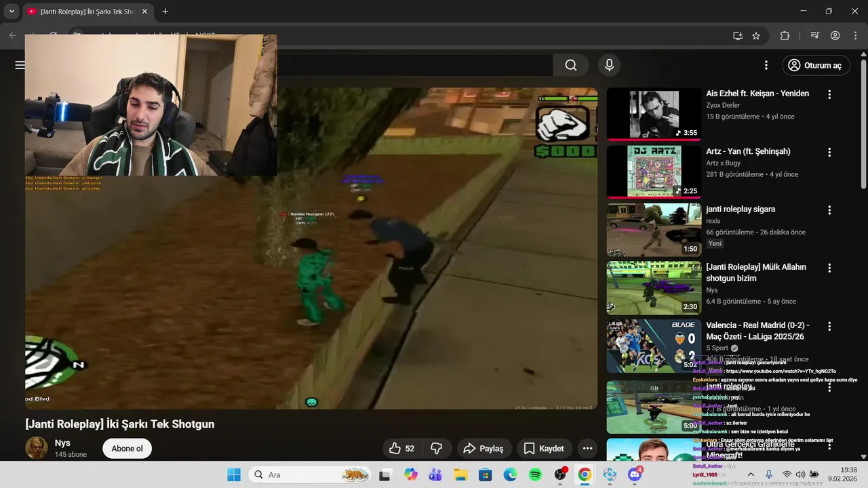
Task: Click the Paylaş share button
Action: click(484, 449)
